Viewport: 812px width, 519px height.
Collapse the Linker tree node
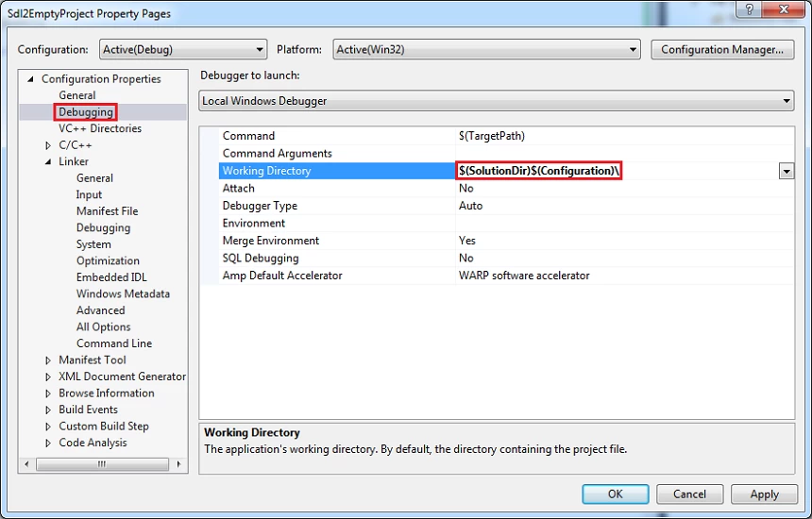(x=48, y=162)
